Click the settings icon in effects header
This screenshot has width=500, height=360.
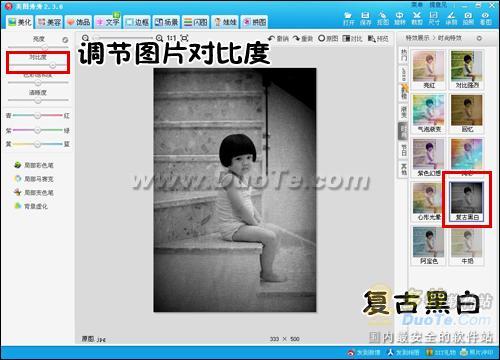point(479,38)
